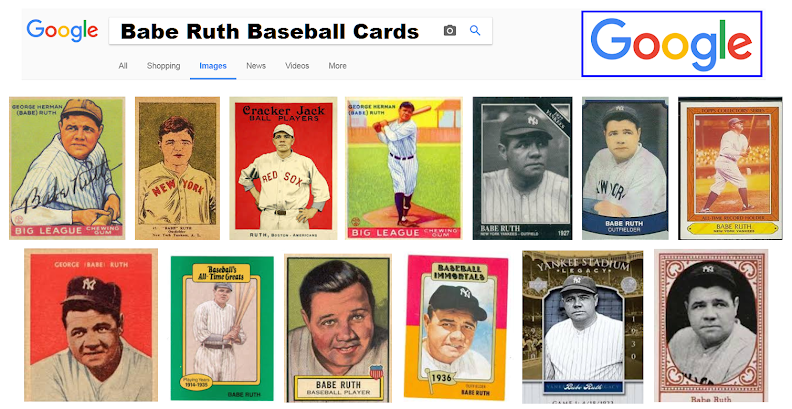Open the tan New York jersey card
Viewport: 792px width, 409px height.
(x=177, y=168)
